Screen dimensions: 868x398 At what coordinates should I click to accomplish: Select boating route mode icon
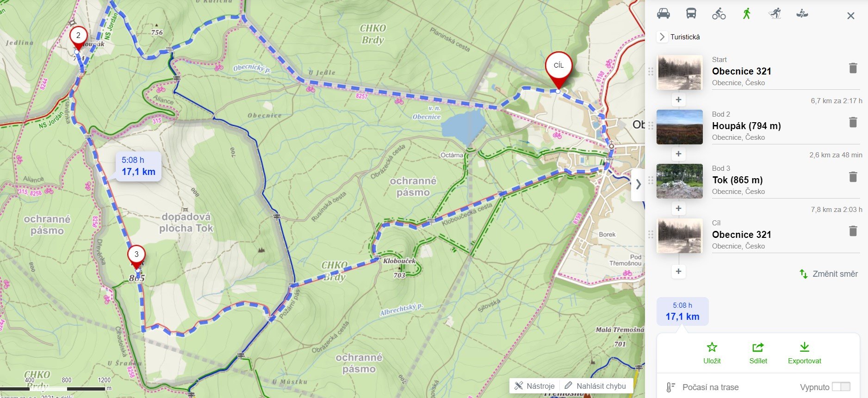(x=802, y=13)
